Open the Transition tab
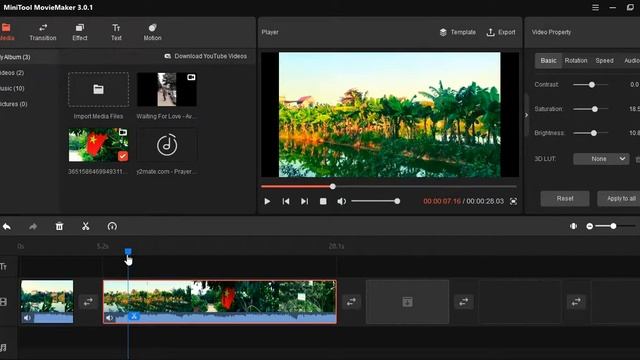Viewport: 640px width, 360px height. coord(43,32)
